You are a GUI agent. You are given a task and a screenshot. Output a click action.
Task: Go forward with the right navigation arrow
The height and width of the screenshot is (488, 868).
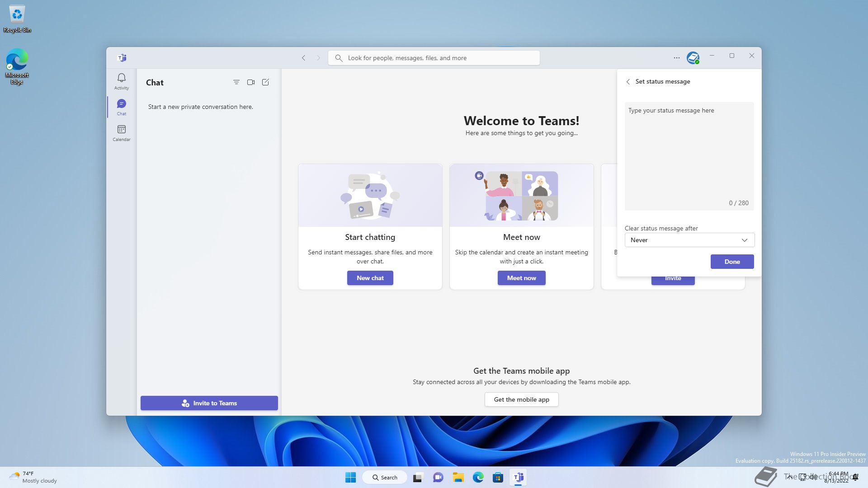[x=318, y=58]
